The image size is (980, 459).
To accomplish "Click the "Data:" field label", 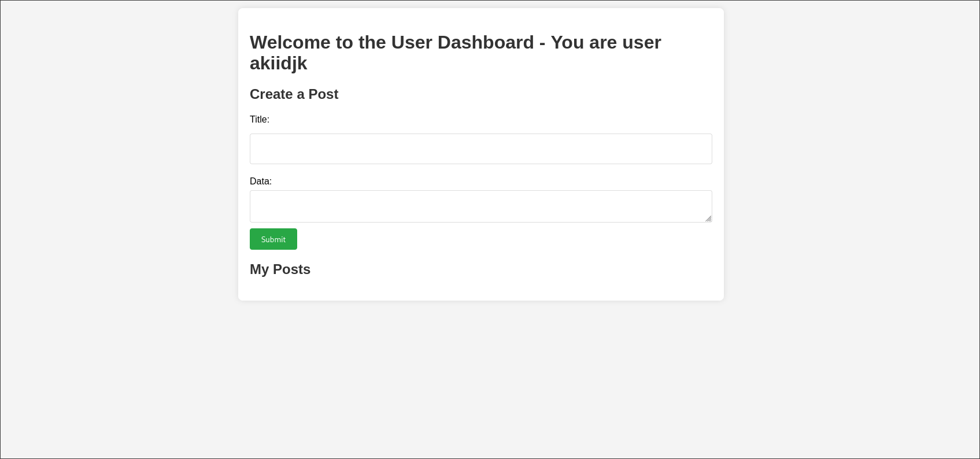I will click(x=261, y=182).
